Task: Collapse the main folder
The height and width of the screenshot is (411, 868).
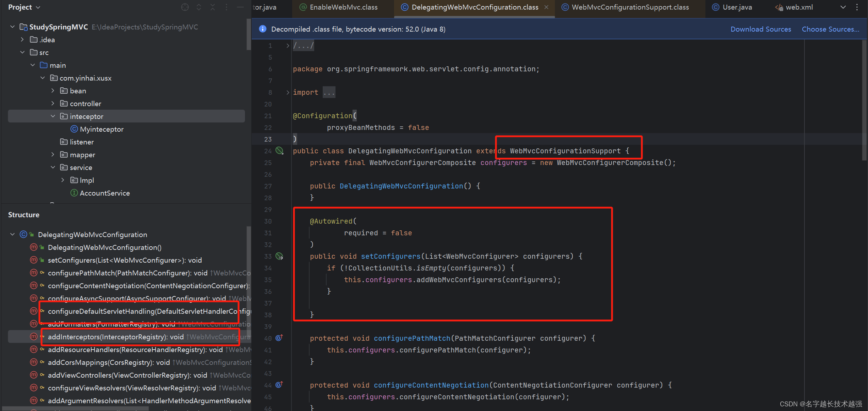Action: (33, 65)
